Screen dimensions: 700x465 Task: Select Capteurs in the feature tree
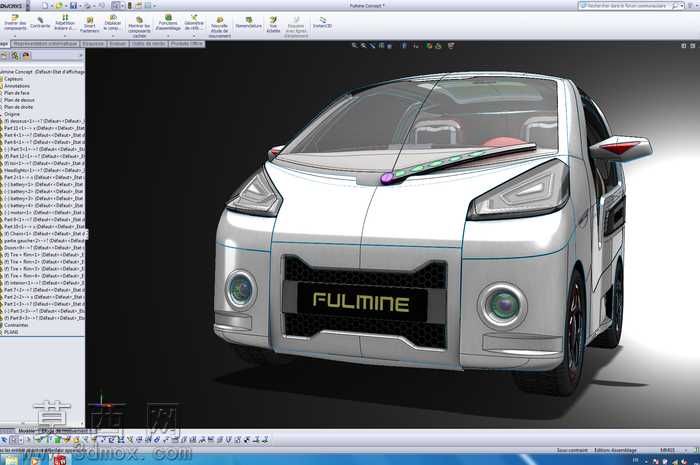tap(13, 79)
